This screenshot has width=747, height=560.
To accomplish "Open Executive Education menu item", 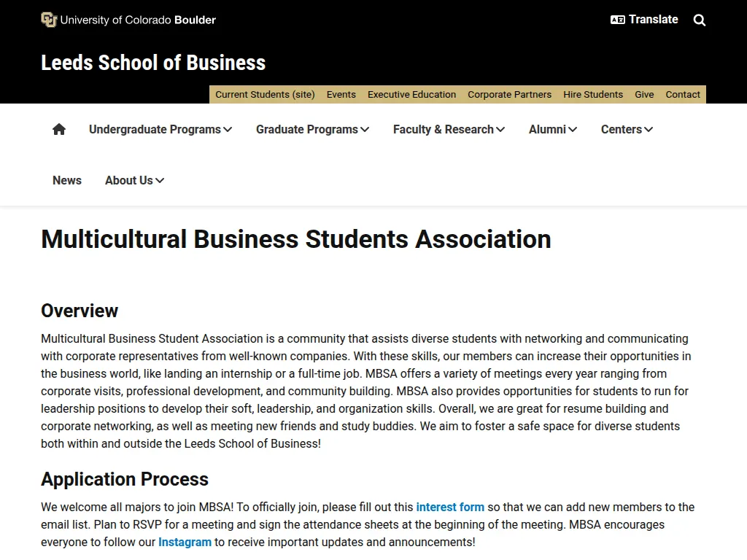I will pos(411,94).
